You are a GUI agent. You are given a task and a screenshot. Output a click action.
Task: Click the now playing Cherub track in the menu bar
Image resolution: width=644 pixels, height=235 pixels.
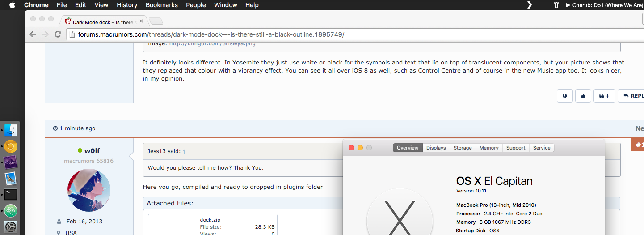605,5
